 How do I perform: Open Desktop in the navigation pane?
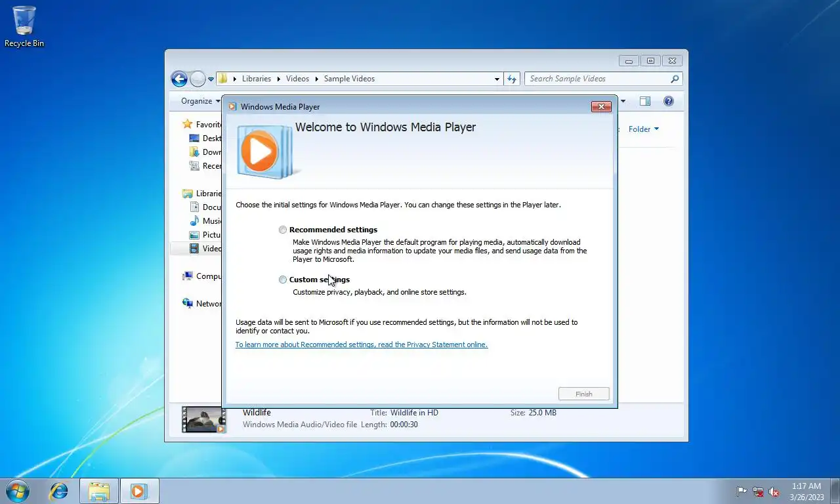[206, 138]
